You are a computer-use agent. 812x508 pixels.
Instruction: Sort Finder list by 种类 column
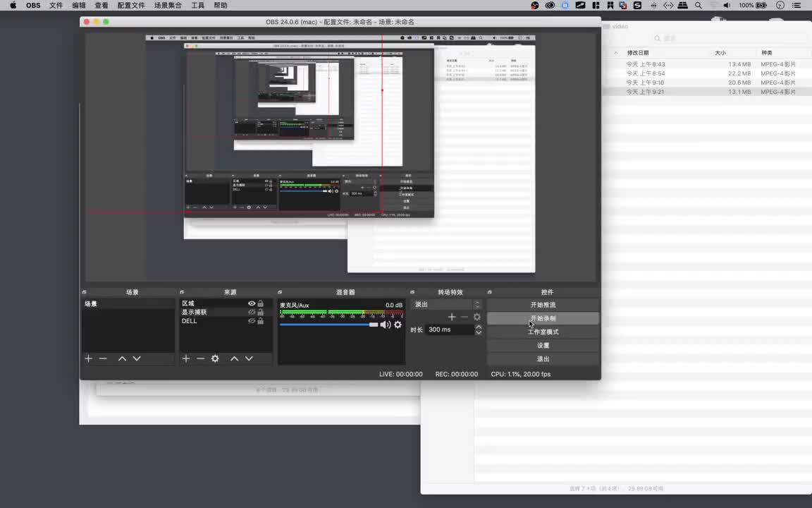[766, 53]
